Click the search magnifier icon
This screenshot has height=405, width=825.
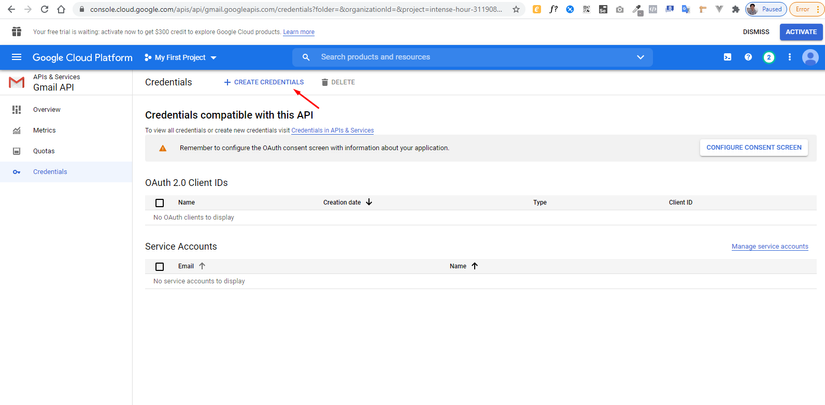pyautogui.click(x=306, y=57)
